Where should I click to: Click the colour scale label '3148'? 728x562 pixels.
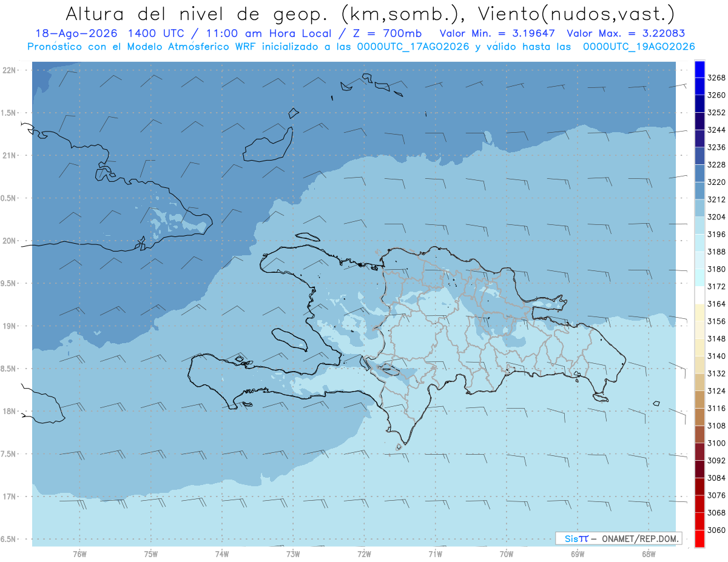pos(716,338)
